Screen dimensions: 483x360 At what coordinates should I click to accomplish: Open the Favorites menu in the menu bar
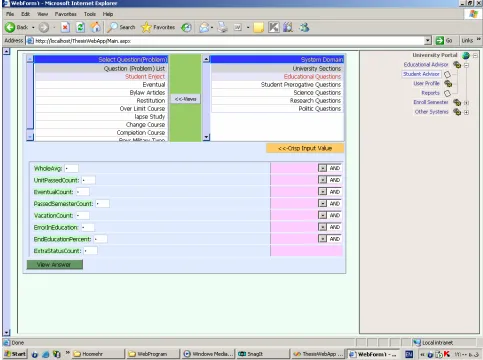pos(66,14)
